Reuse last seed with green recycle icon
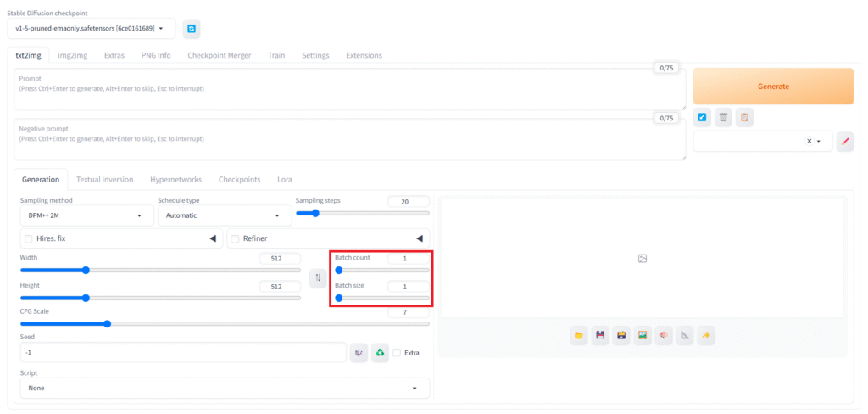The image size is (868, 414). click(381, 352)
